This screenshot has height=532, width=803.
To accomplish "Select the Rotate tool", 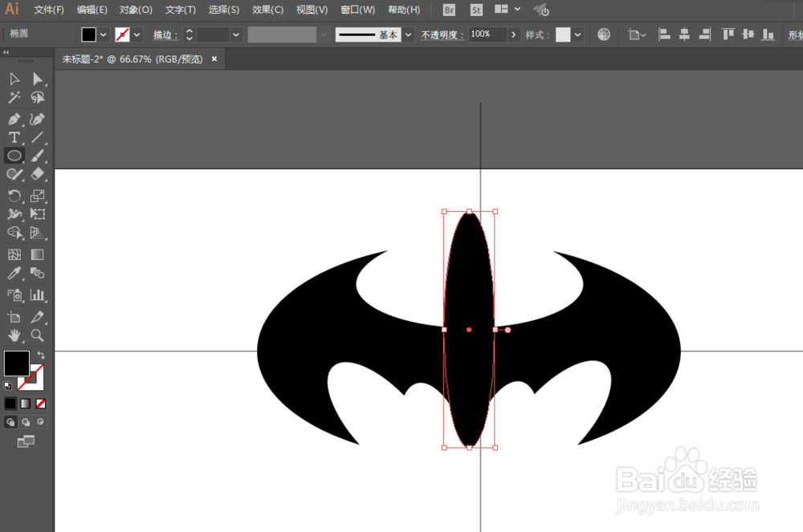I will click(x=14, y=195).
